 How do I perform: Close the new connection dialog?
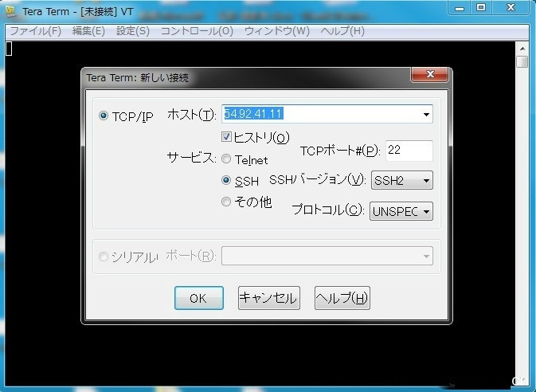(x=430, y=76)
